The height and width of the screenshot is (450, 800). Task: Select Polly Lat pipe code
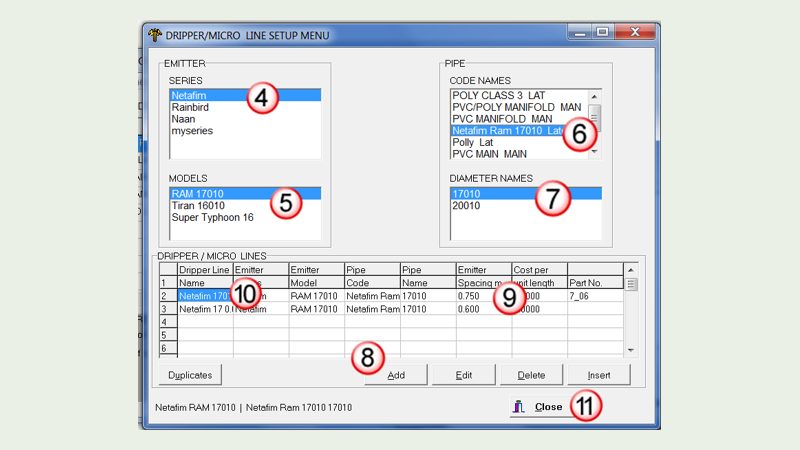[519, 142]
